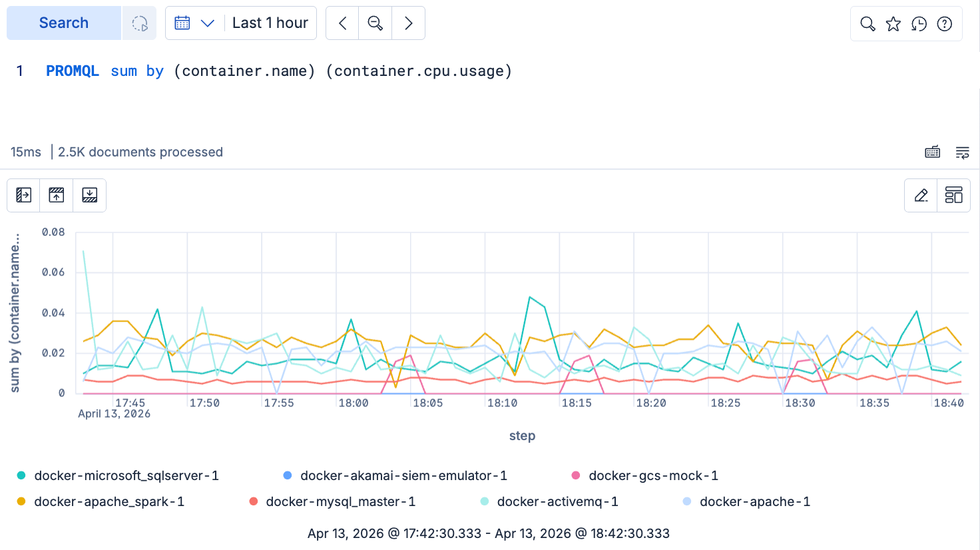The height and width of the screenshot is (550, 980).
Task: Click the refresh query icon beside Search
Action: (x=140, y=23)
